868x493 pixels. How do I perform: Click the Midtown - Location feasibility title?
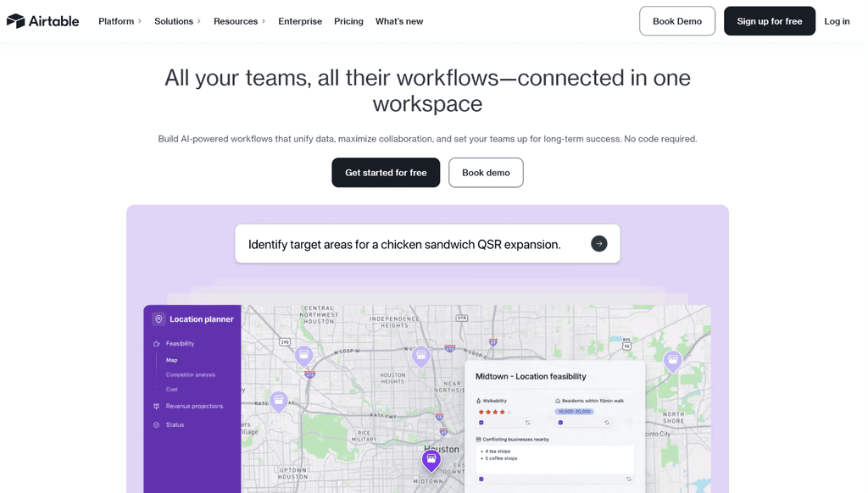click(x=531, y=376)
